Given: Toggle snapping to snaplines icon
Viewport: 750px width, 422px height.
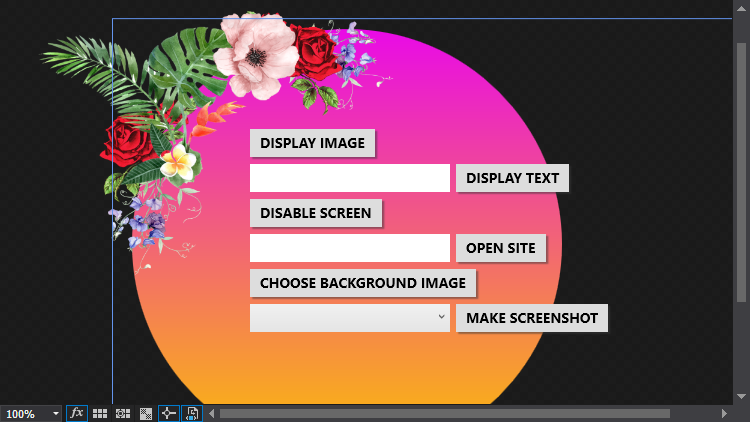Looking at the screenshot, I should click(x=168, y=413).
